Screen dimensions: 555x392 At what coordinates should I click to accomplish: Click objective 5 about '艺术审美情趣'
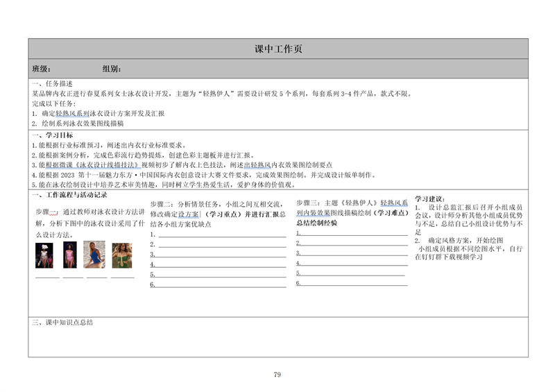tap(164, 185)
